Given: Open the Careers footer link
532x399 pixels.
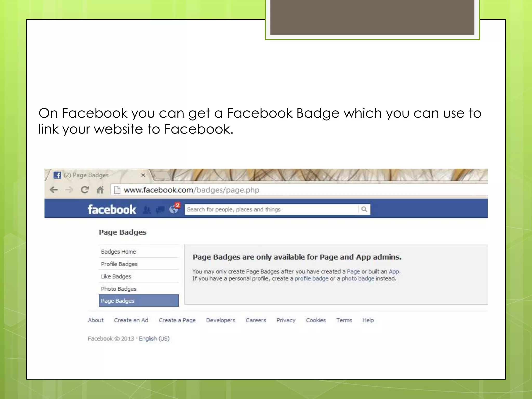Looking at the screenshot, I should [x=256, y=320].
